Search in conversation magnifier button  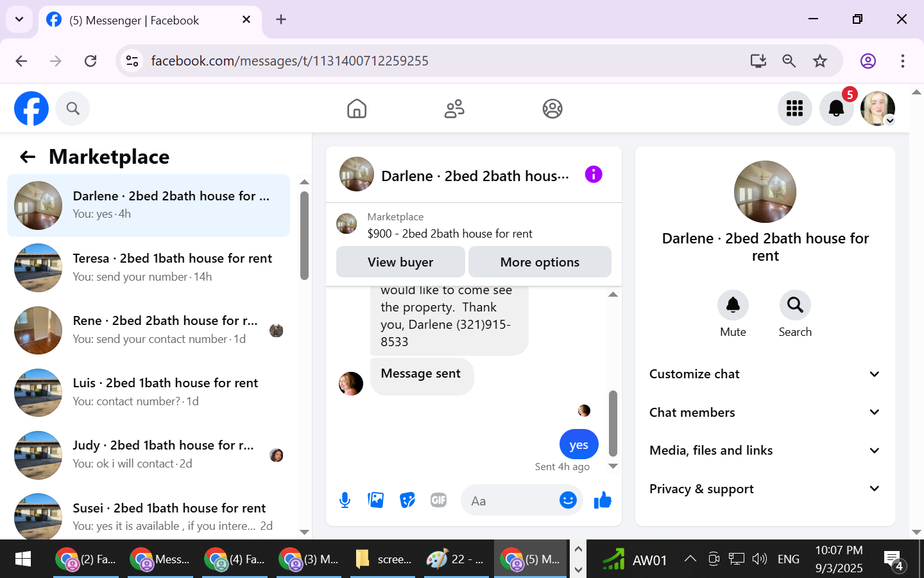(795, 305)
